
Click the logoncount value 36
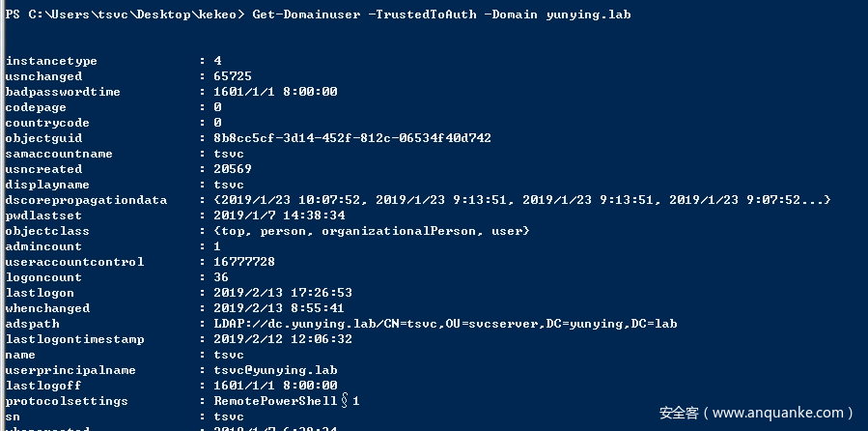[x=221, y=277]
